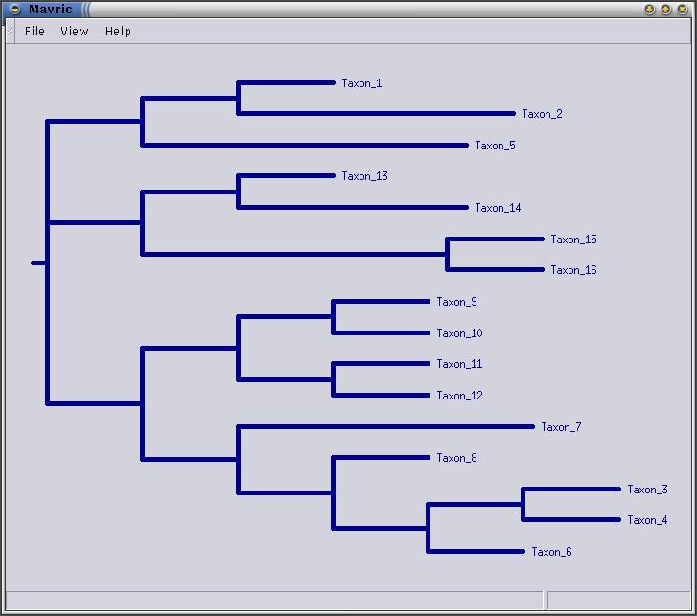
Task: Click the Taxon_6 leaf label
Action: coord(551,552)
